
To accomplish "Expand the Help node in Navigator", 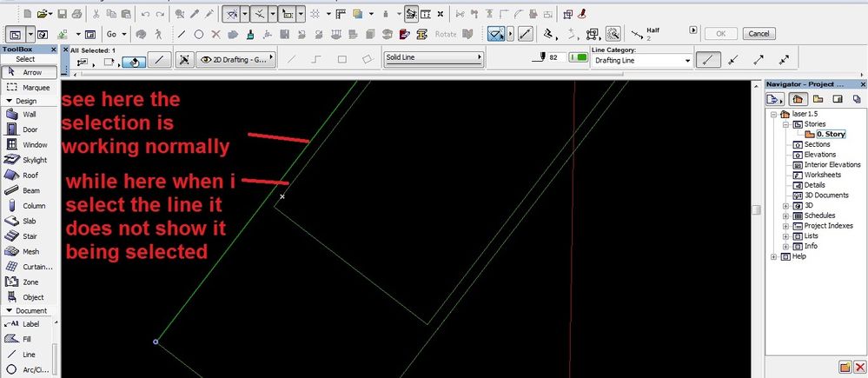I will [x=773, y=257].
